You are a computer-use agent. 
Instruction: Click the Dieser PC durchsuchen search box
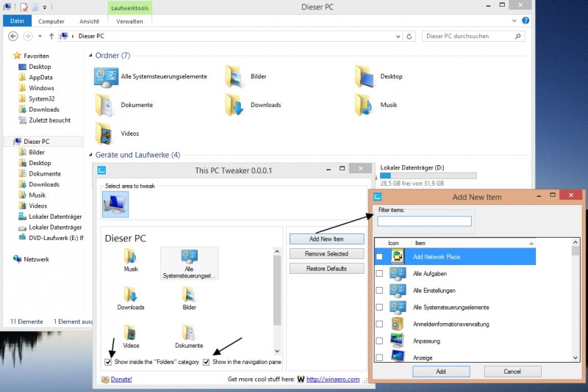(473, 36)
